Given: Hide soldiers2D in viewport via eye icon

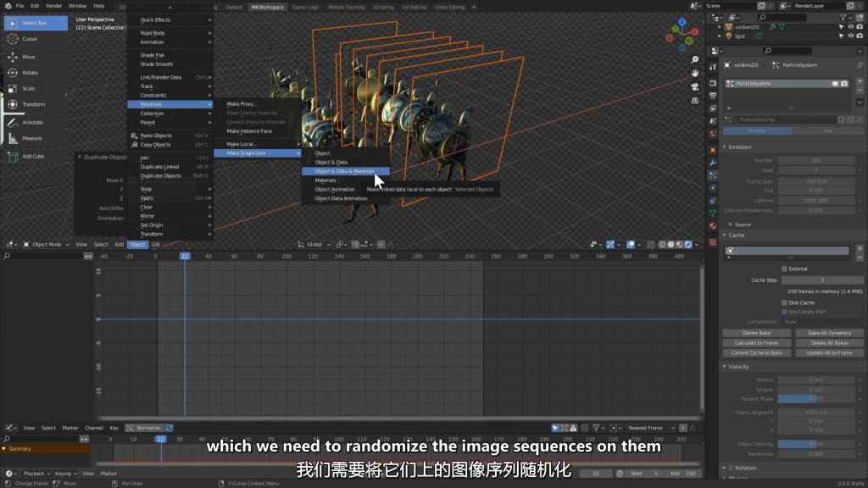Looking at the screenshot, I should pyautogui.click(x=850, y=26).
